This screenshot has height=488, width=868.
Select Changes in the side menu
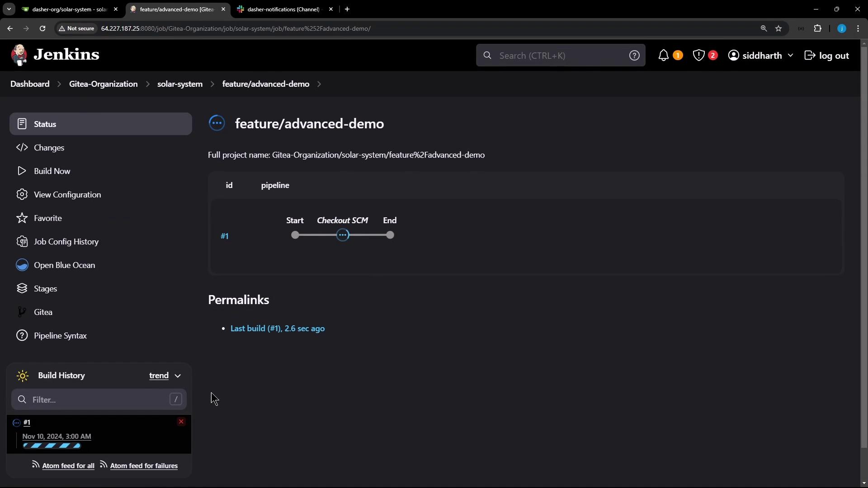pos(49,148)
